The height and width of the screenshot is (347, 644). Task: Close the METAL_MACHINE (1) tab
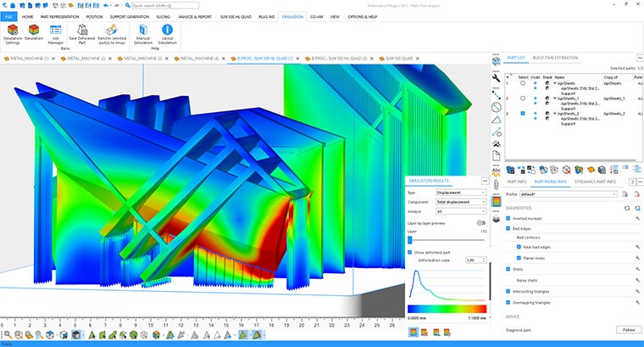pyautogui.click(x=53, y=59)
